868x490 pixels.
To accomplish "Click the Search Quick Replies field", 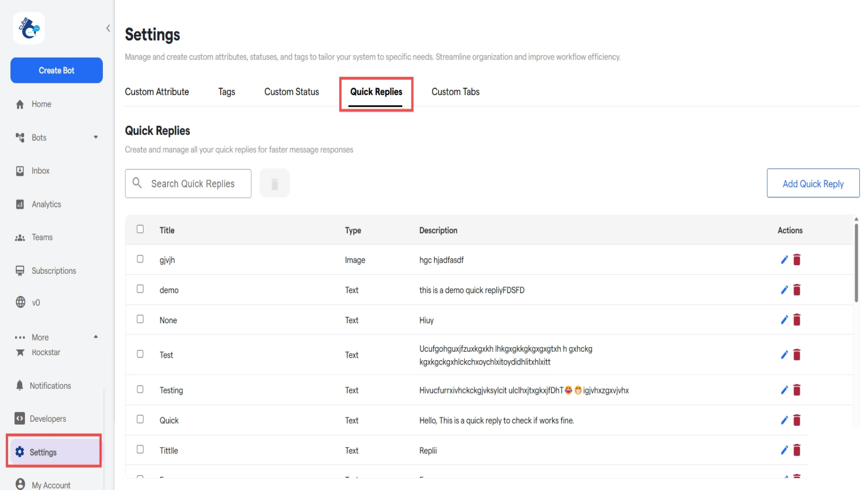I will (188, 184).
